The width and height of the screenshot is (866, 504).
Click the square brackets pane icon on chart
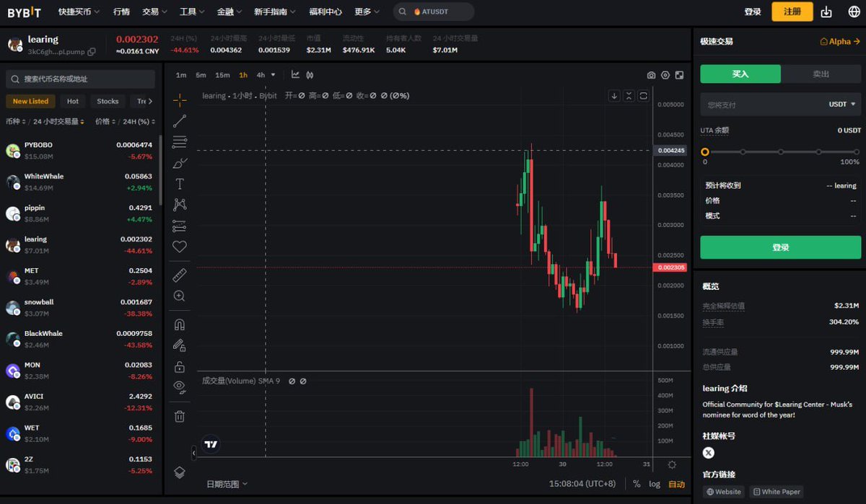(643, 96)
